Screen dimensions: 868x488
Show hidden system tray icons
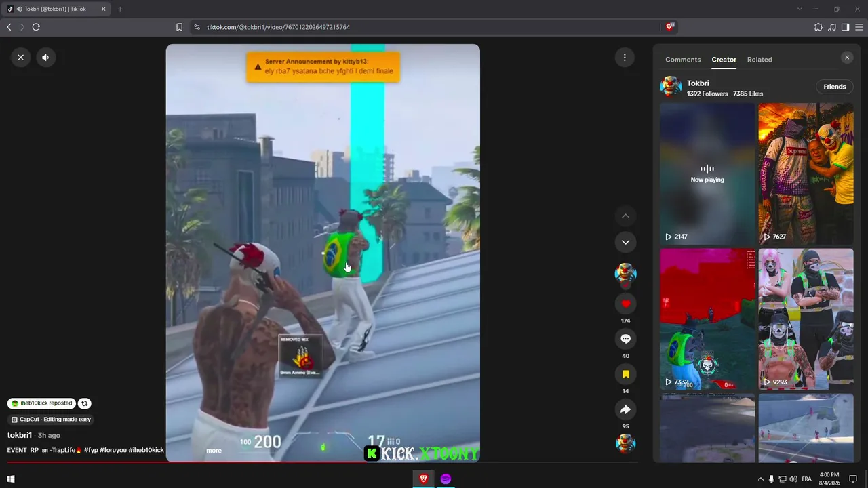click(x=760, y=479)
